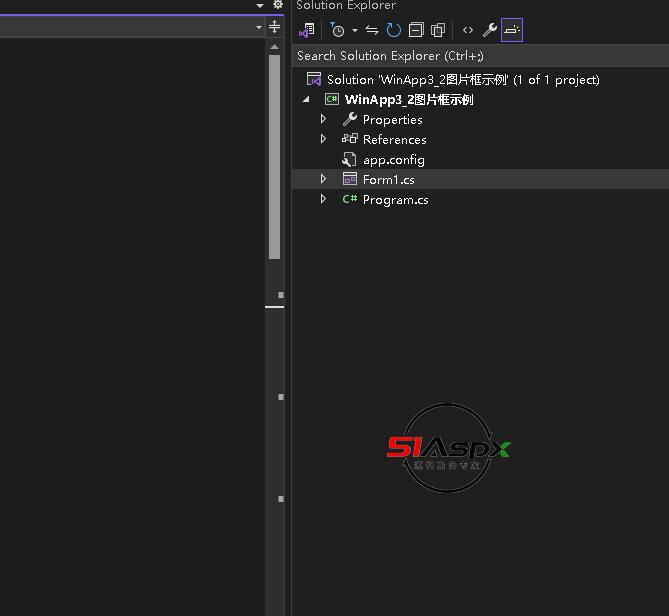Toggle Preview Selected Items button
This screenshot has height=616, width=669.
512,30
